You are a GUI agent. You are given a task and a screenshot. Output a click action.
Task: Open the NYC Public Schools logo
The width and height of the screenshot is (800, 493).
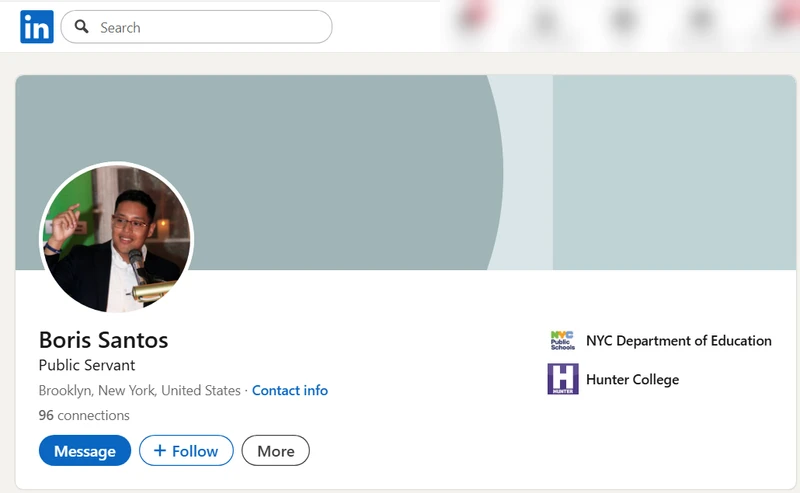pyautogui.click(x=563, y=341)
